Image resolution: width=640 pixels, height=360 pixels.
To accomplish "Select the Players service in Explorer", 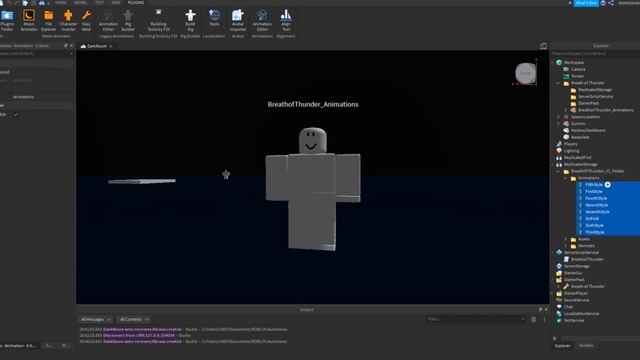I will [x=571, y=144].
